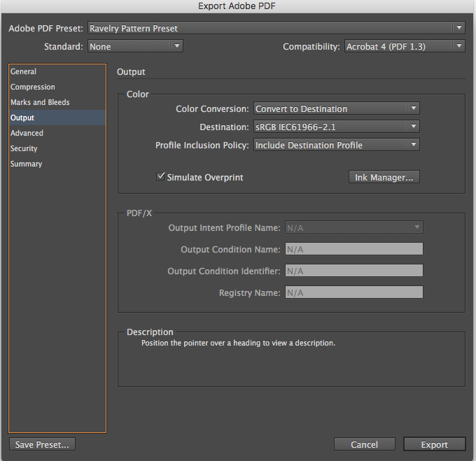Click the description text about positioning pointer
Screen dimensions: 476x461
(238, 343)
